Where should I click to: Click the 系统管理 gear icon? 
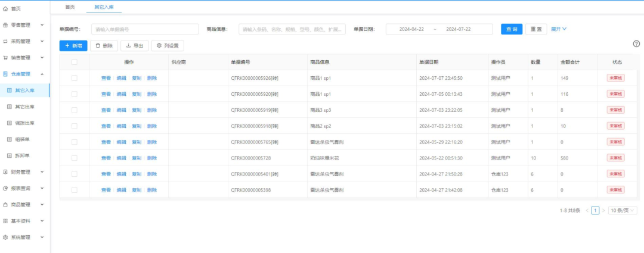5,237
